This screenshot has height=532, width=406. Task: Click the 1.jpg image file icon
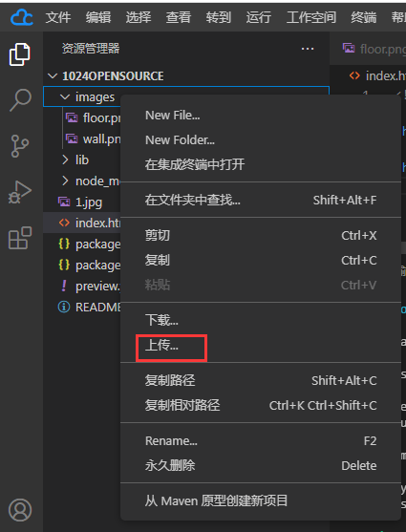coord(64,202)
